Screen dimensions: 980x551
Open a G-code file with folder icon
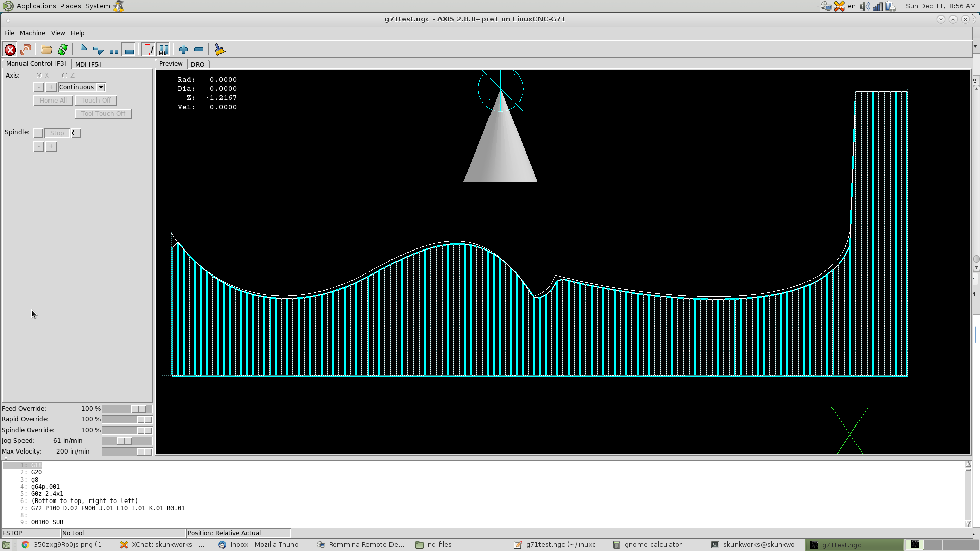point(46,49)
